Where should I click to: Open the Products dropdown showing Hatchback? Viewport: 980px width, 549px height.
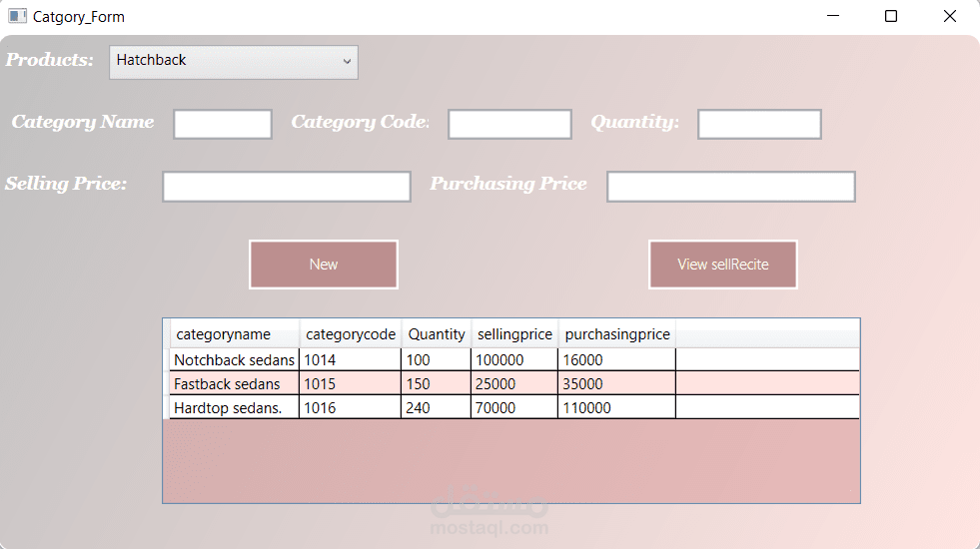233,62
